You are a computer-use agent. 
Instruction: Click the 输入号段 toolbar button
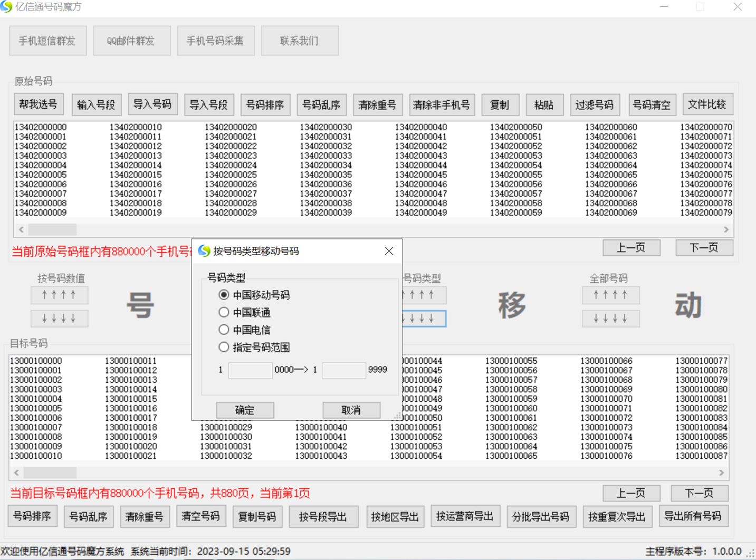96,104
